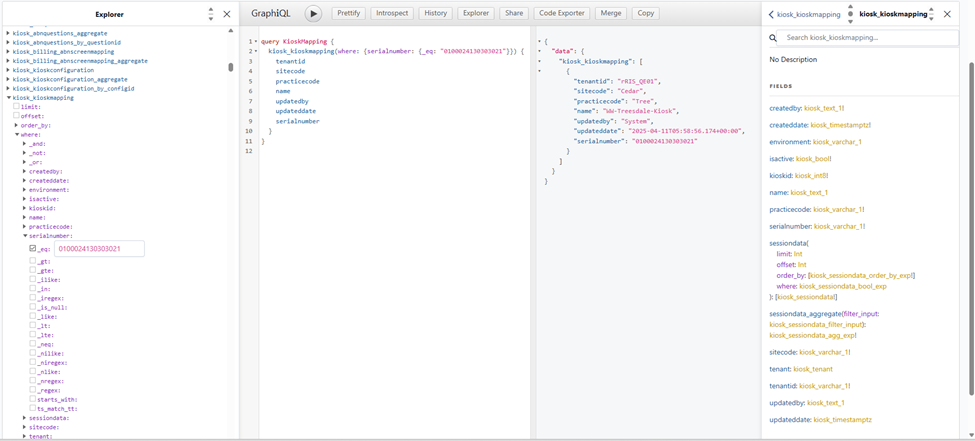Collapse the serialnumber: filter node
975x441 pixels.
click(25, 236)
